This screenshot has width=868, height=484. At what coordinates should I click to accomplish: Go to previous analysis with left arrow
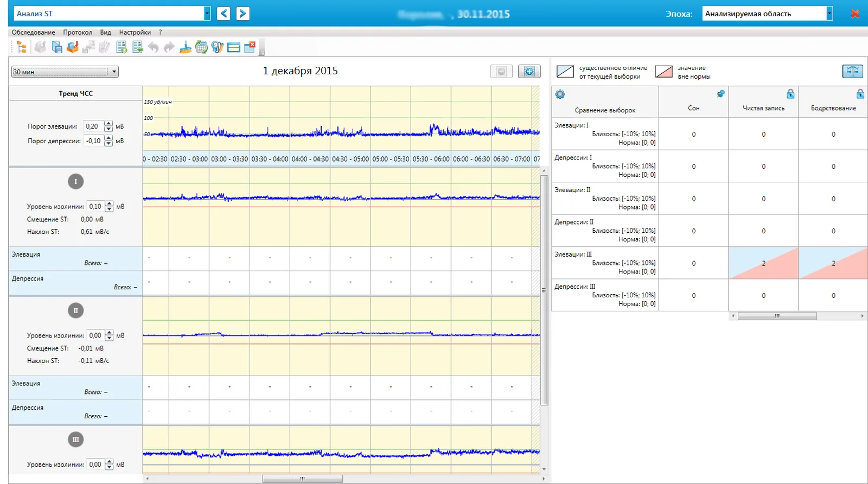click(224, 14)
